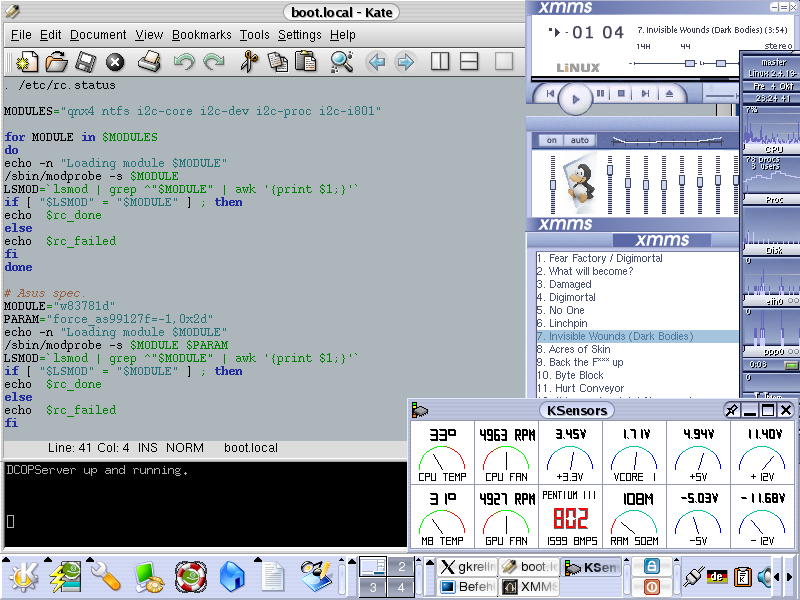
Task: Toggle the XMMS equalizer 'on' button
Action: pos(551,140)
